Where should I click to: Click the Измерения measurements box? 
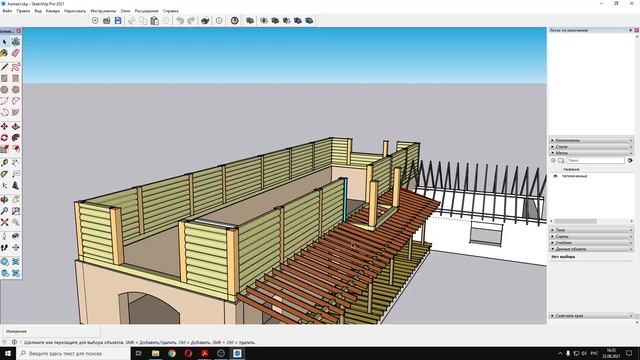50,331
